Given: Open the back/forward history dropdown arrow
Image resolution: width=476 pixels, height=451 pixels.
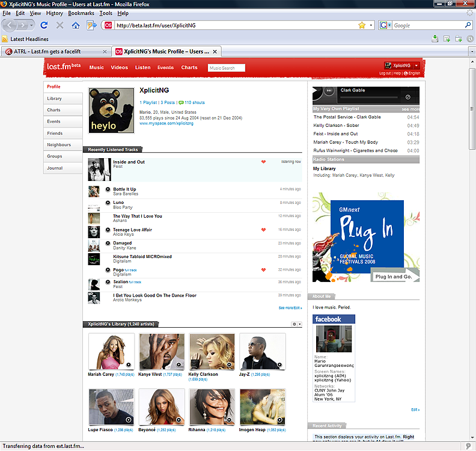Looking at the screenshot, I should 31,25.
